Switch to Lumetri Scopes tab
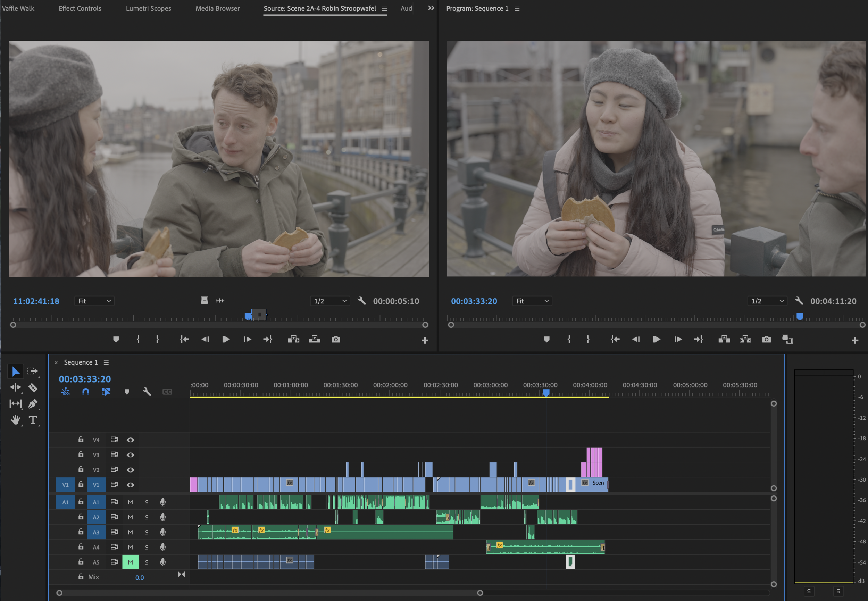This screenshot has height=601, width=868. (148, 8)
